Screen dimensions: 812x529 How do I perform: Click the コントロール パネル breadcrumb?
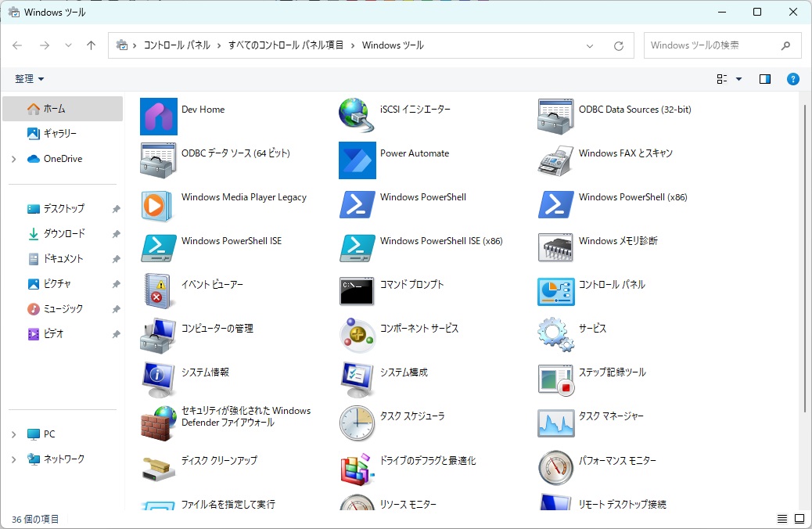click(177, 45)
